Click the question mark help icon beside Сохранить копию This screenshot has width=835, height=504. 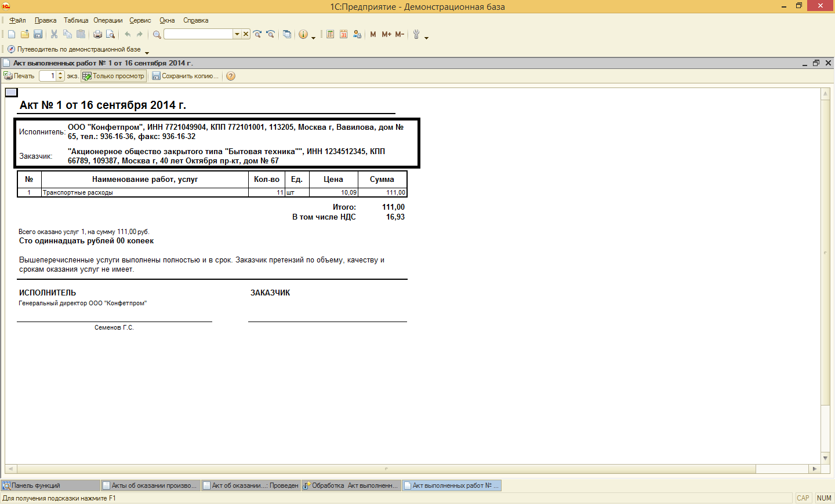click(x=231, y=76)
